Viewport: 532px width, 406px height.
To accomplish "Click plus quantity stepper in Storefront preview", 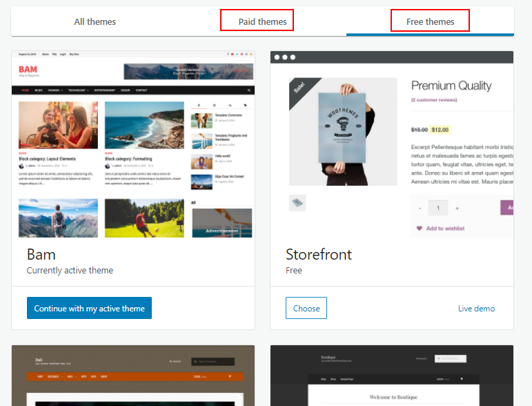I will click(x=457, y=208).
